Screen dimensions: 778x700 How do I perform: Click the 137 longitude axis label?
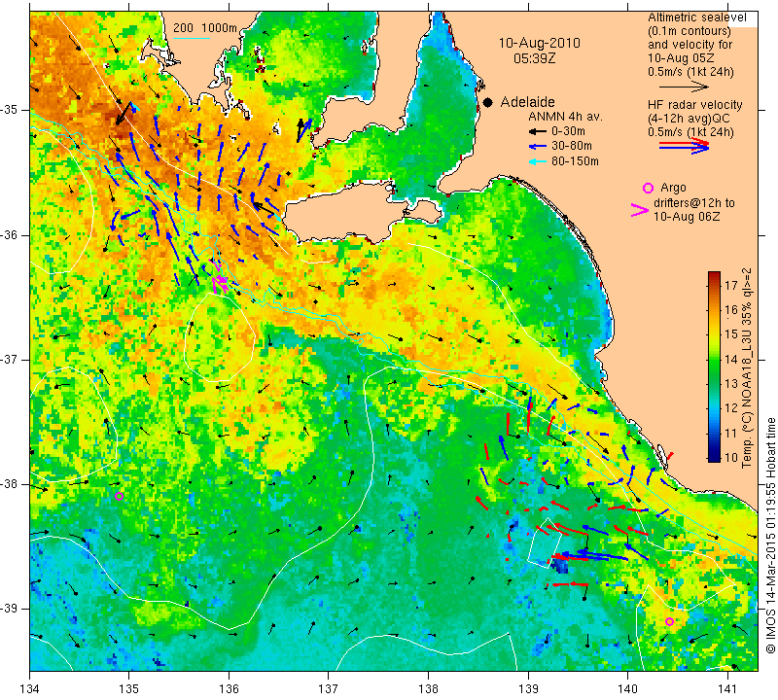(x=329, y=689)
